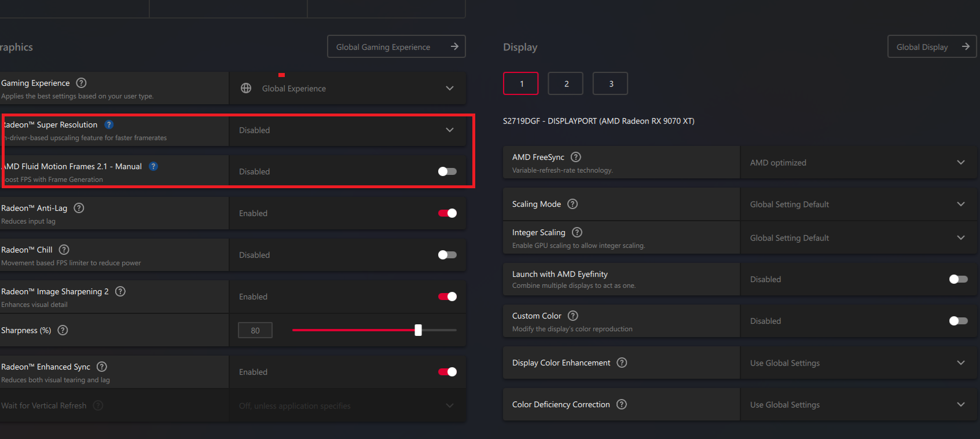This screenshot has width=980, height=439.
Task: Click the Sharpness percent value field
Action: click(255, 331)
